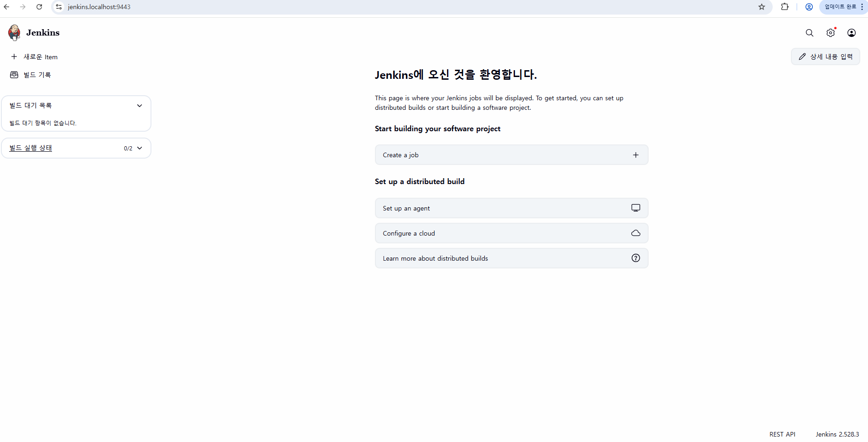
Task: Click the Set up a distributed build heading
Action: pyautogui.click(x=420, y=181)
